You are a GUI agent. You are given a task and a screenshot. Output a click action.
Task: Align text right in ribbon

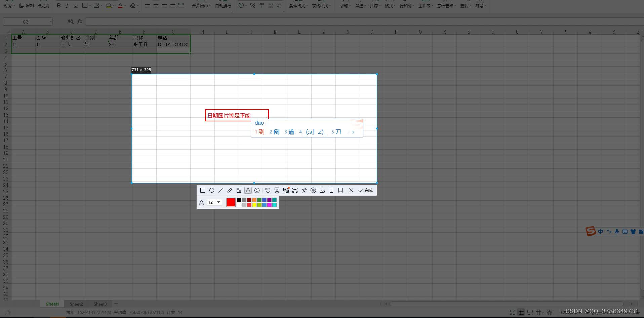(164, 5)
